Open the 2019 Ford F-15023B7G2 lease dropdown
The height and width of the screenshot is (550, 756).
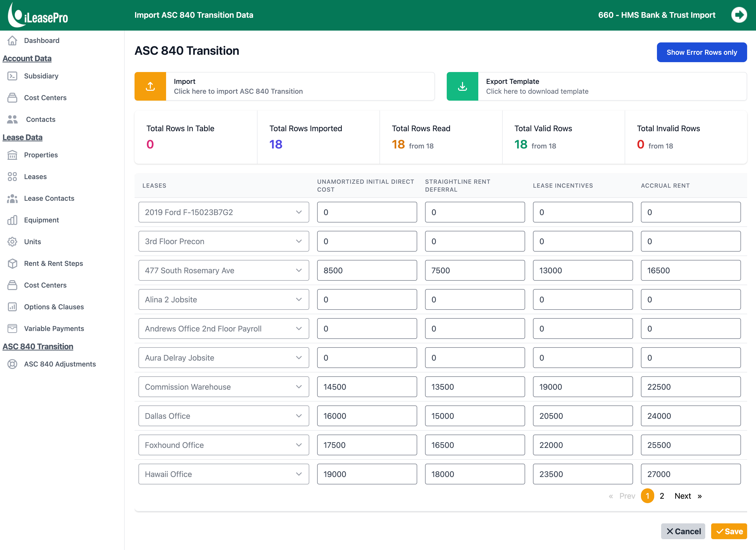coord(224,212)
